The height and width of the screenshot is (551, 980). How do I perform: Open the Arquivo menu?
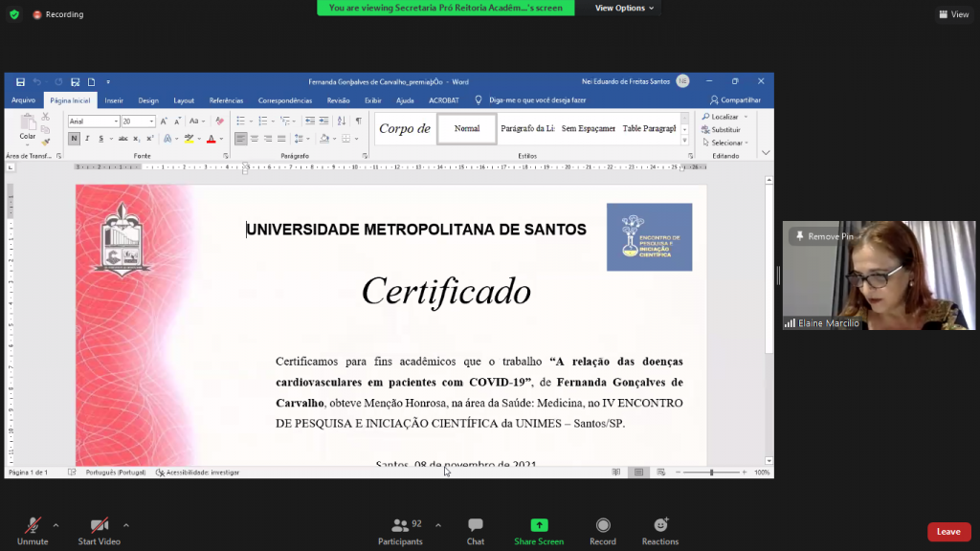(x=23, y=100)
